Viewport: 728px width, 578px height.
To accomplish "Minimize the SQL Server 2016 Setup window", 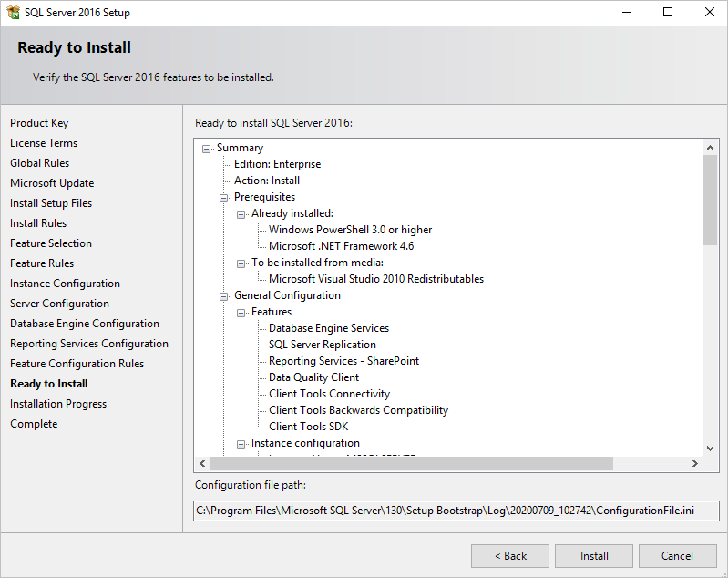I will point(627,13).
